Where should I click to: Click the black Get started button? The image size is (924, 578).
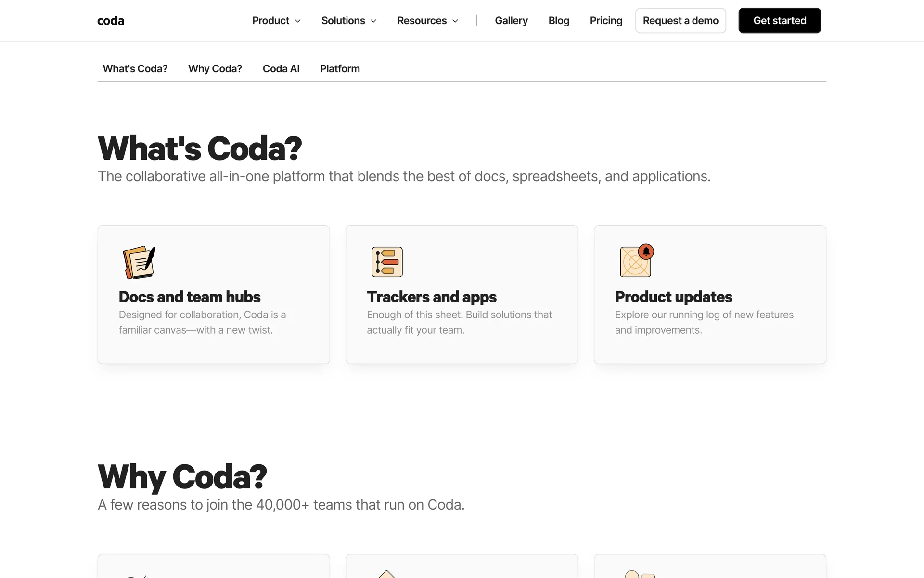click(780, 21)
